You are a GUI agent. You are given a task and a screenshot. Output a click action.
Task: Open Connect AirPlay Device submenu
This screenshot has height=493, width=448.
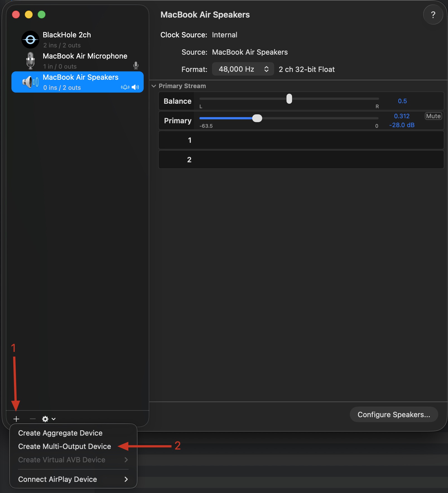coord(73,479)
